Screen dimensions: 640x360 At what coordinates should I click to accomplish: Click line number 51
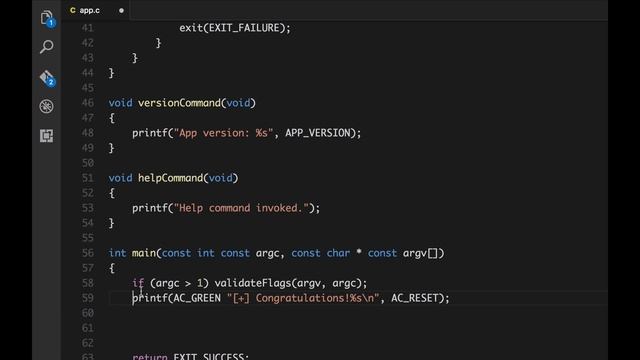click(87, 178)
